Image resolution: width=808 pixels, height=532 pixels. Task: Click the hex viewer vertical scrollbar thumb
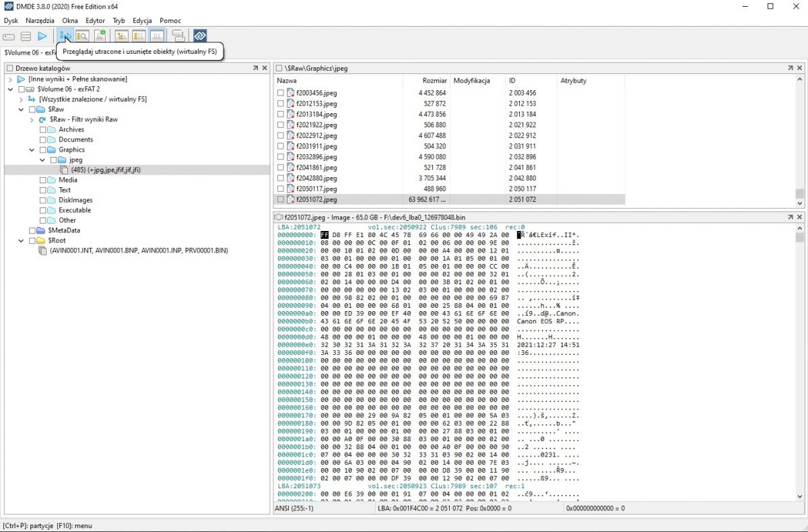point(799,237)
